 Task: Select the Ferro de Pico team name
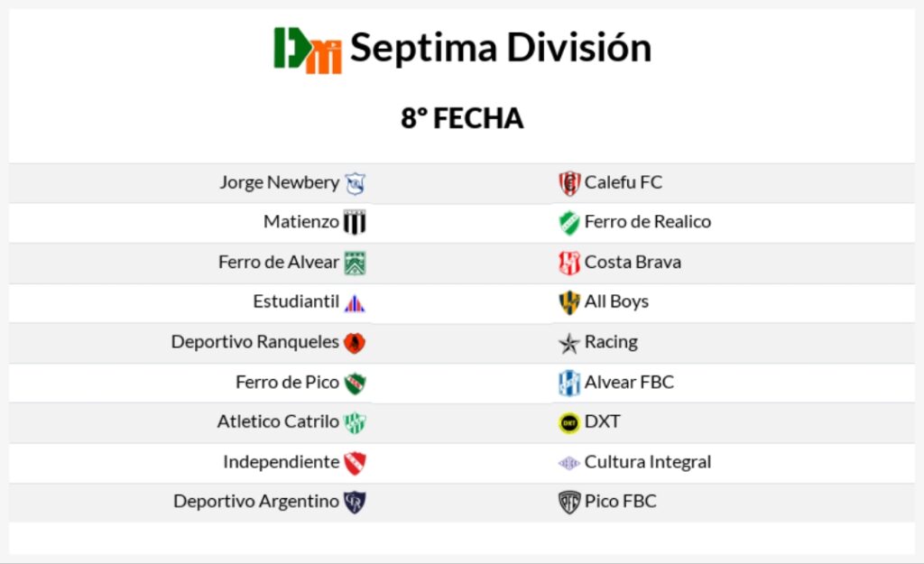[x=288, y=383]
